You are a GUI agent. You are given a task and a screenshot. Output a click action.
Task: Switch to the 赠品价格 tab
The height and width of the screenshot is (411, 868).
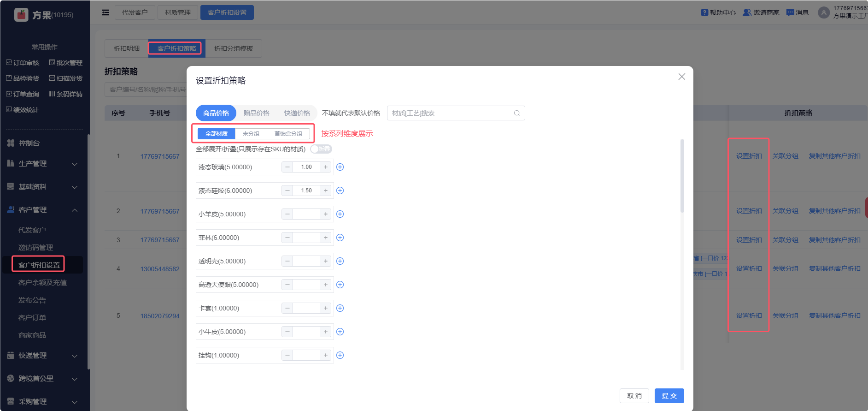(257, 113)
